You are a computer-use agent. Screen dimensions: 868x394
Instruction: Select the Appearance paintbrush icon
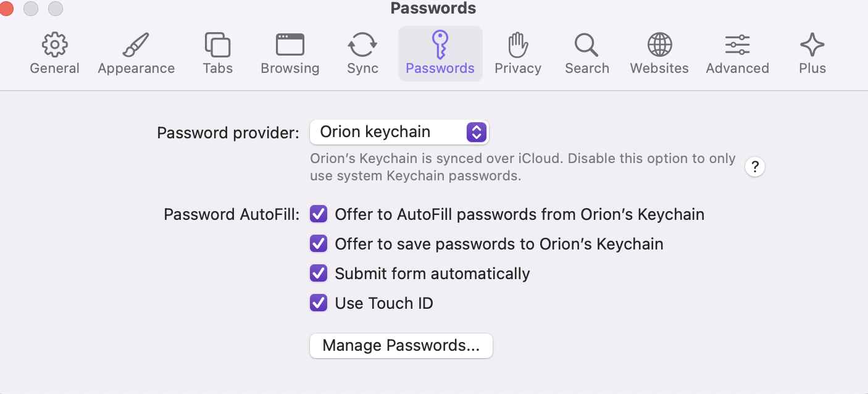tap(136, 45)
